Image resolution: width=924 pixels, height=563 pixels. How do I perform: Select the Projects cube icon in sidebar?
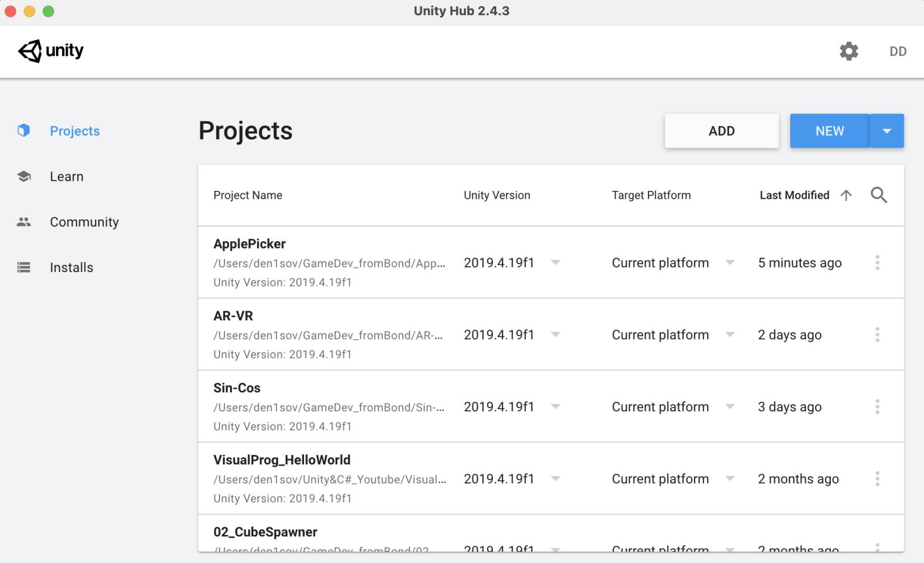24,130
